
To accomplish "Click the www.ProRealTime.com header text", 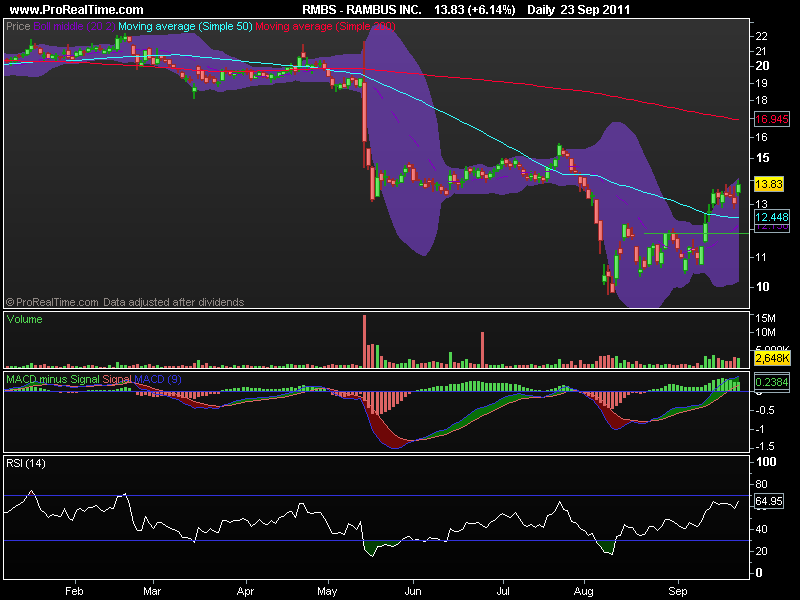I will [x=77, y=9].
